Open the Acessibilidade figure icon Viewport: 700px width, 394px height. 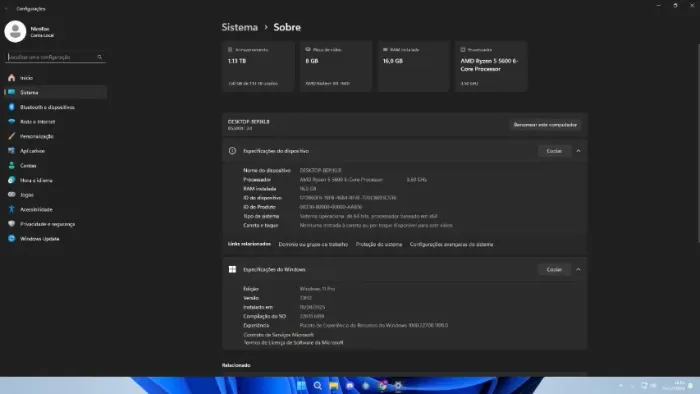pyautogui.click(x=12, y=209)
